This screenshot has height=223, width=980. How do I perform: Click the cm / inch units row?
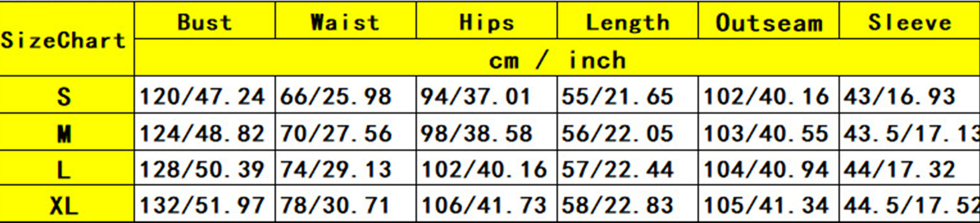coord(557,60)
